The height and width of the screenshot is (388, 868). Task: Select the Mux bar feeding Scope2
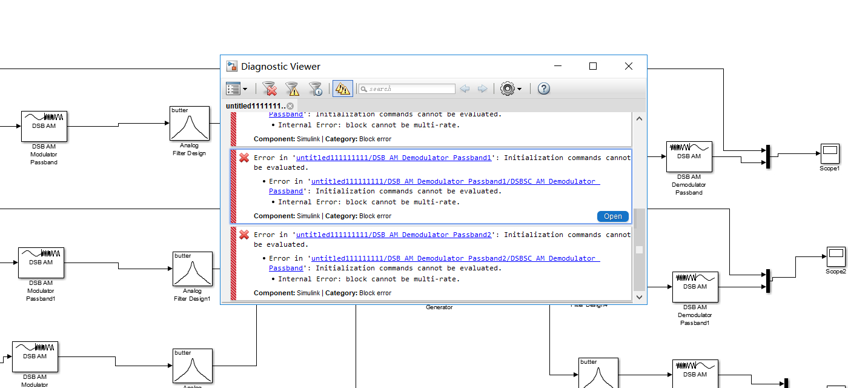767,281
